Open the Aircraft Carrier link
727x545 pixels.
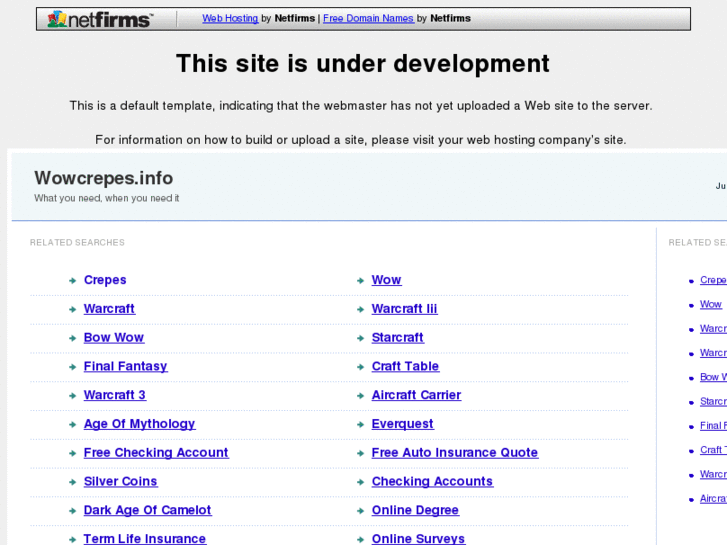tap(416, 395)
